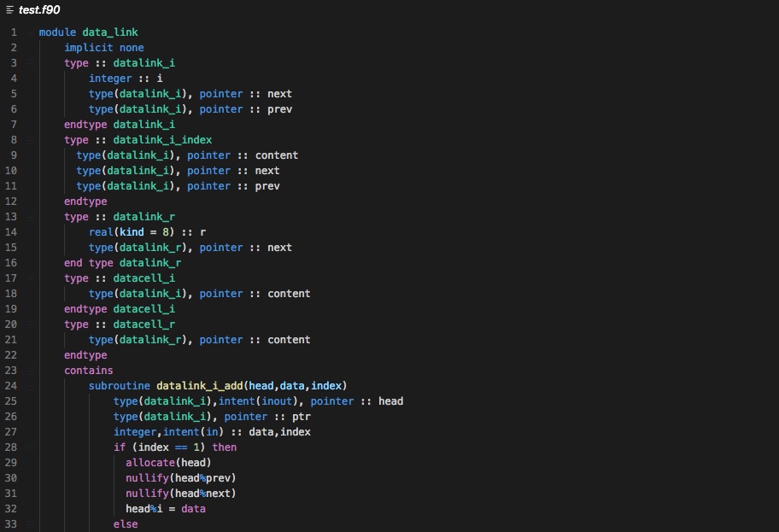
Task: Collapse the if block at line 28
Action: click(30, 447)
